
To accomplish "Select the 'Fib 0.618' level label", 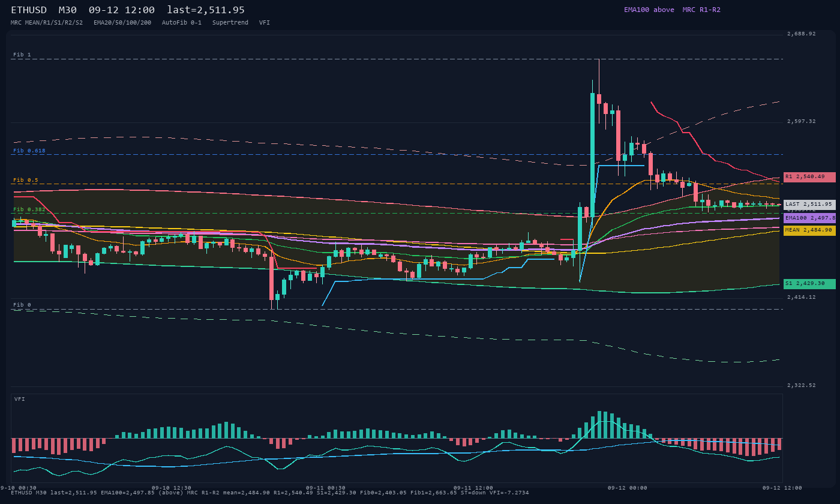I will [x=29, y=151].
